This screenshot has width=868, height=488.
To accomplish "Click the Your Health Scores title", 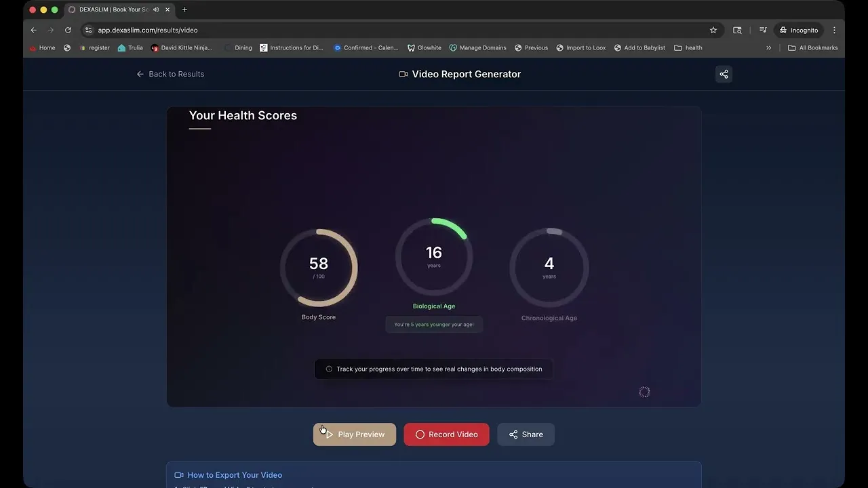I will click(243, 115).
